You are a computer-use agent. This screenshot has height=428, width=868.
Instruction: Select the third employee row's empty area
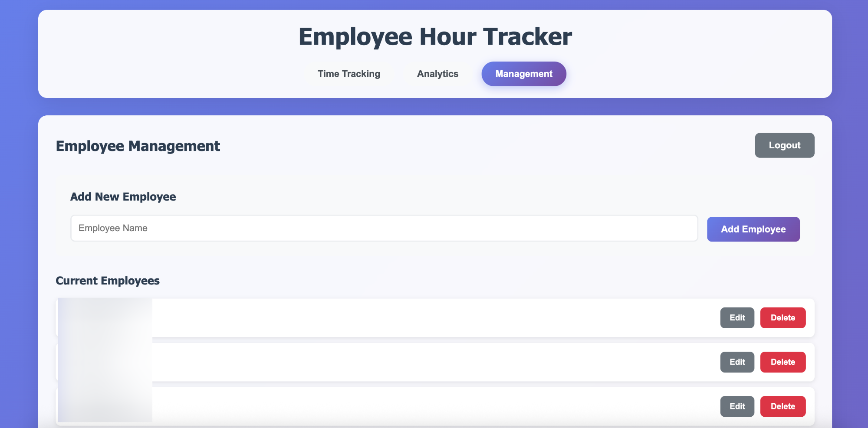click(434, 406)
